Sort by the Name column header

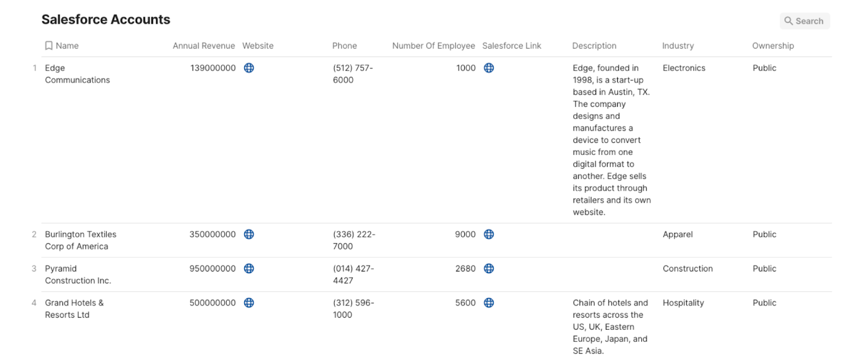[x=67, y=46]
